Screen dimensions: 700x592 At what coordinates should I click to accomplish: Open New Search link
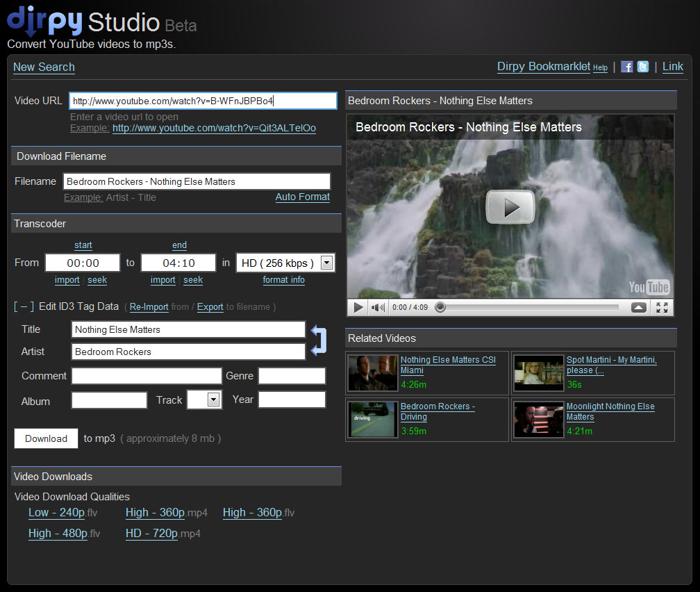[44, 67]
